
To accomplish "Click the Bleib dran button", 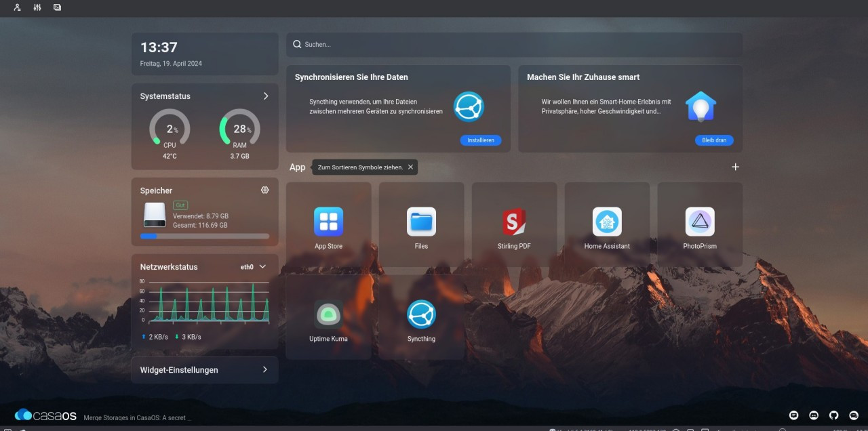I will [x=713, y=140].
